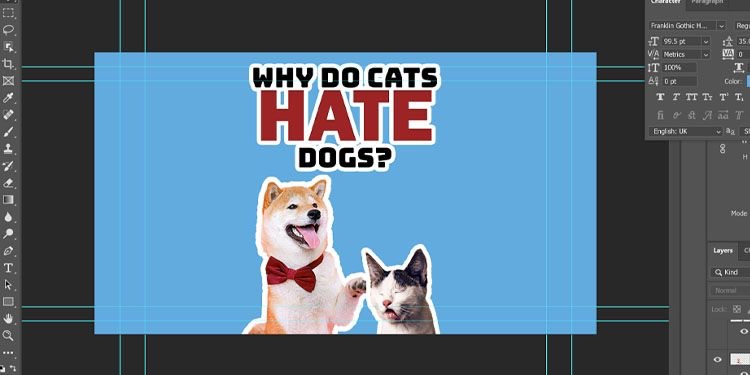
Task: Toggle contextual alternates OpenType option
Action: [x=676, y=115]
